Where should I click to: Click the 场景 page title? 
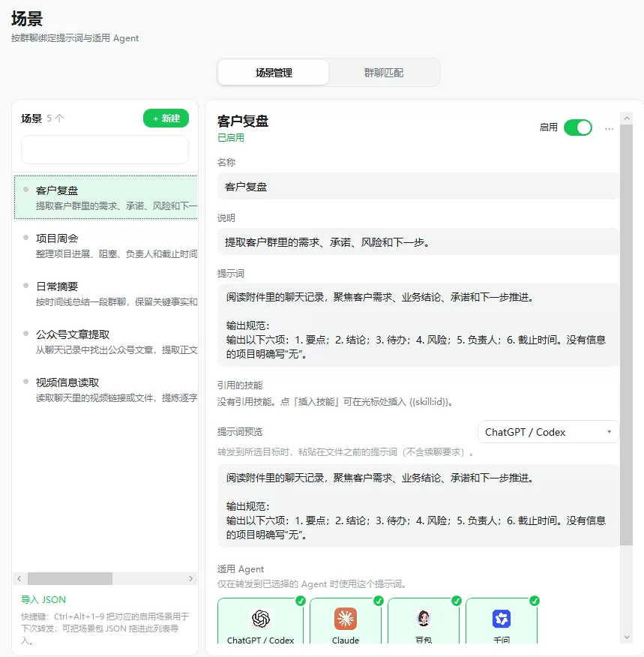click(27, 19)
